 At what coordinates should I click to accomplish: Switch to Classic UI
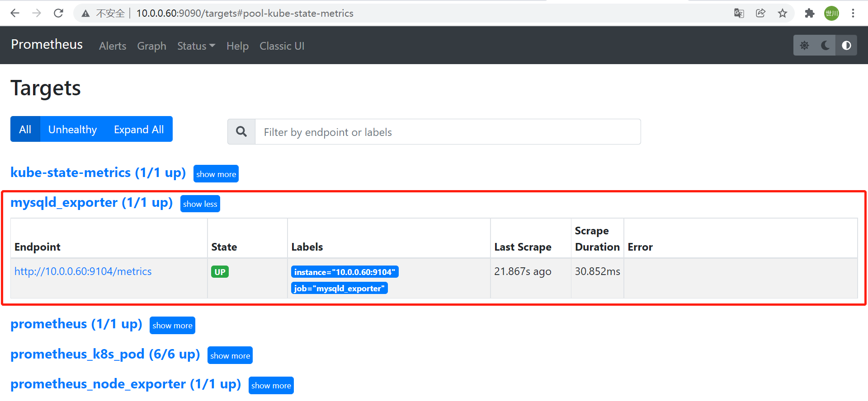click(x=282, y=46)
